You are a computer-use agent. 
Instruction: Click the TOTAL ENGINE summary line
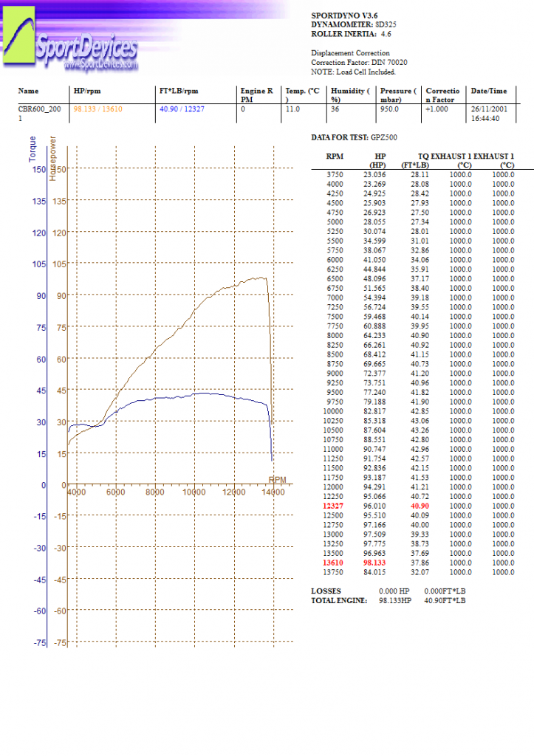[x=388, y=601]
